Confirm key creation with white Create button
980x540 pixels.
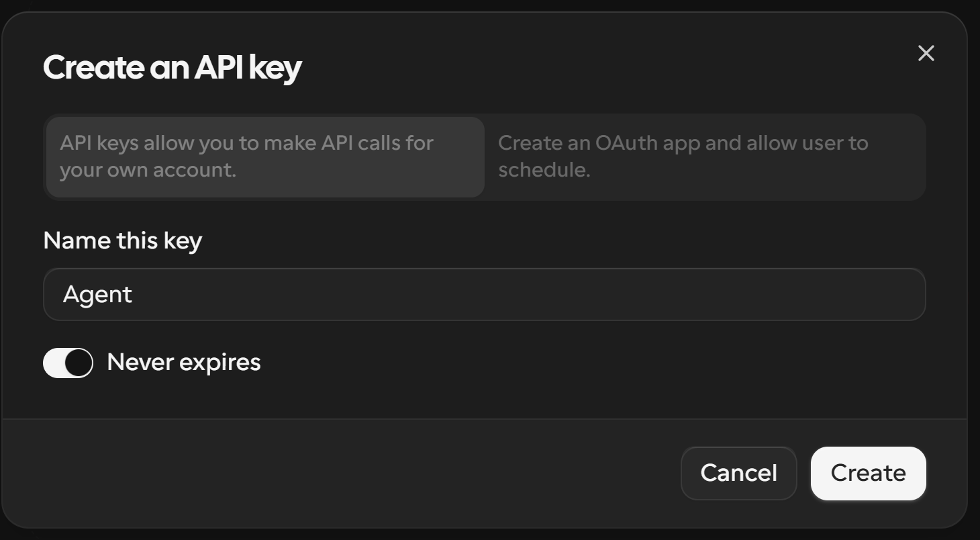click(868, 473)
